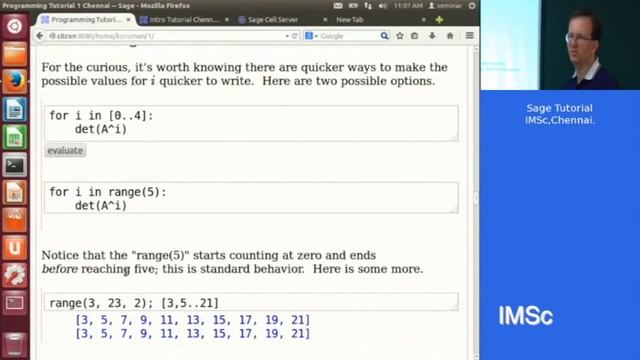Click the Firefox launcher icon
The height and width of the screenshot is (360, 640).
pos(15,81)
